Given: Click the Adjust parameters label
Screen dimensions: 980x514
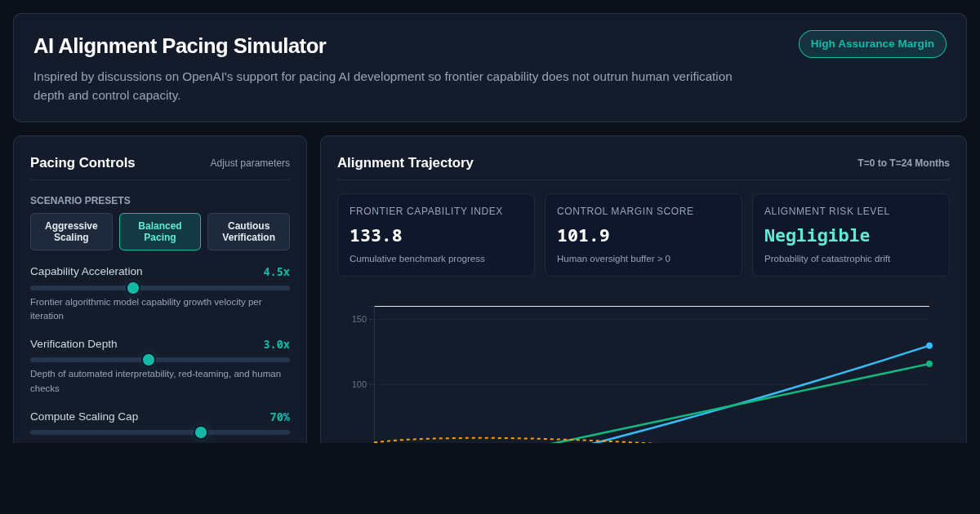Looking at the screenshot, I should [x=250, y=163].
